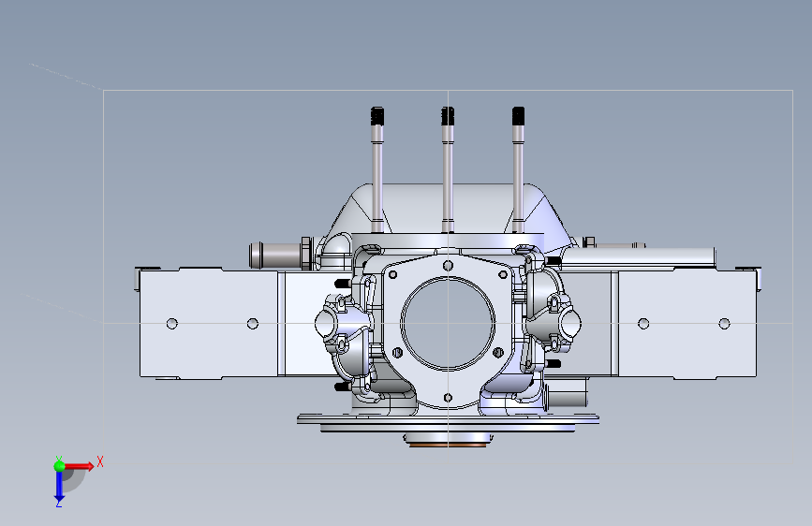The width and height of the screenshot is (812, 526).
Task: Select the large circular bore in the center flange
Action: pos(448,323)
